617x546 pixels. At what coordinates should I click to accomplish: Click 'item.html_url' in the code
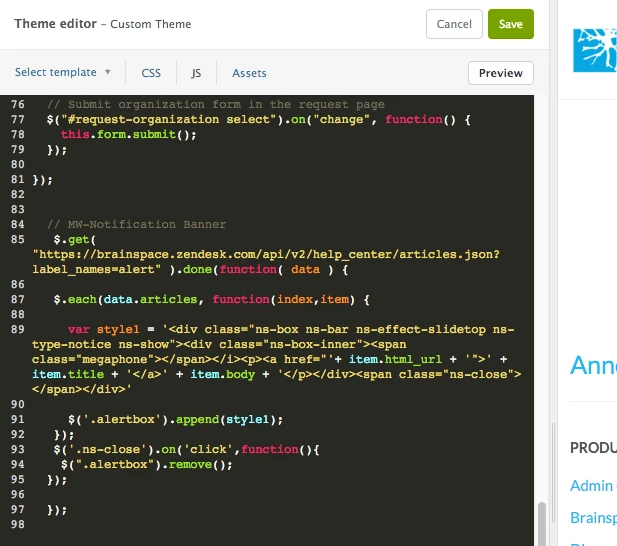[x=395, y=359]
